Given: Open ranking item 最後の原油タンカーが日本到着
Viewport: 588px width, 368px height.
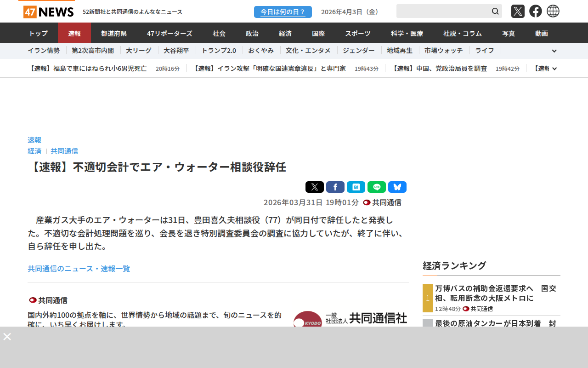Looking at the screenshot, I should (x=496, y=323).
